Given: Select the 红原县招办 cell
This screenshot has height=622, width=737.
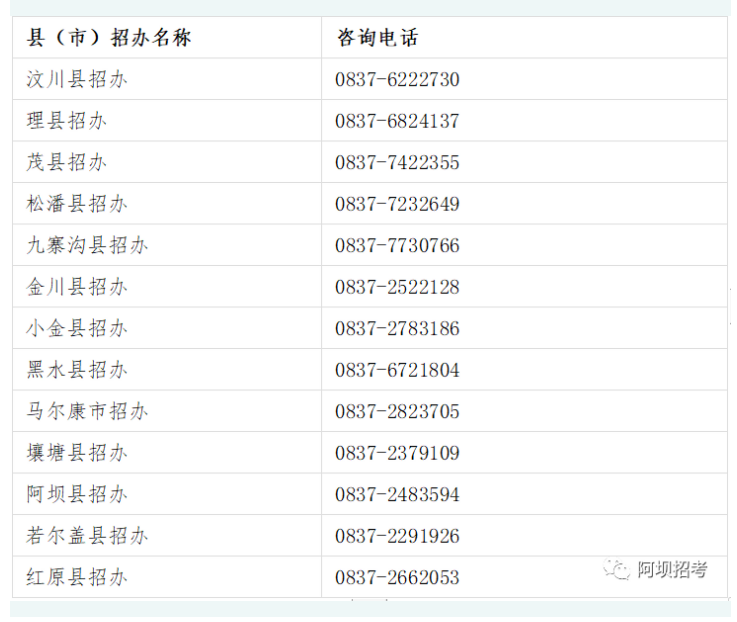Looking at the screenshot, I should point(77,578).
